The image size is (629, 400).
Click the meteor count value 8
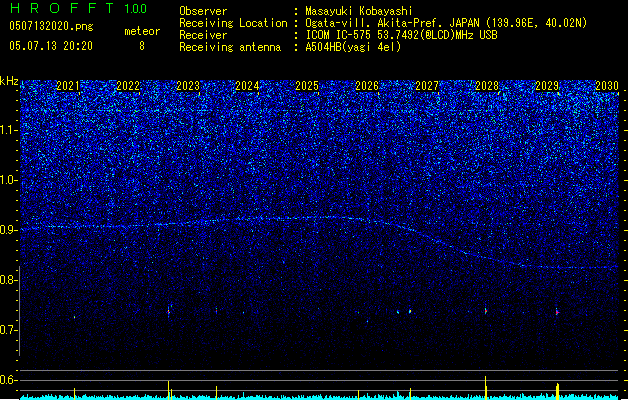pyautogui.click(x=142, y=46)
